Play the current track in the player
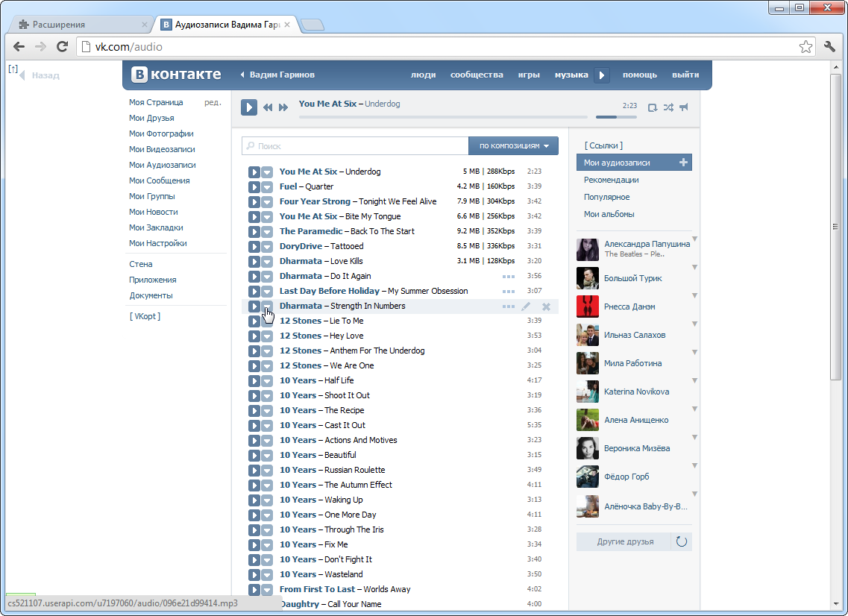 249,107
